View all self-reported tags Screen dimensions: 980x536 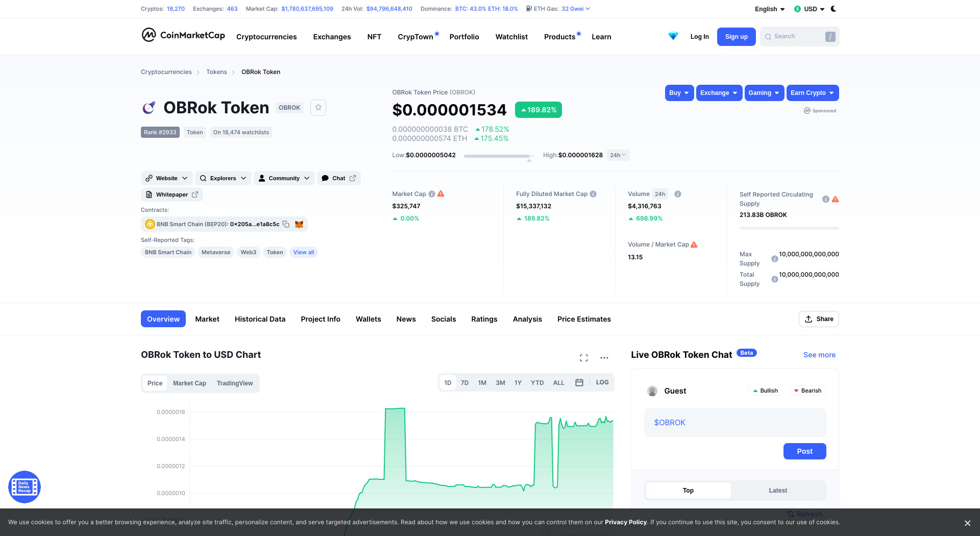304,252
